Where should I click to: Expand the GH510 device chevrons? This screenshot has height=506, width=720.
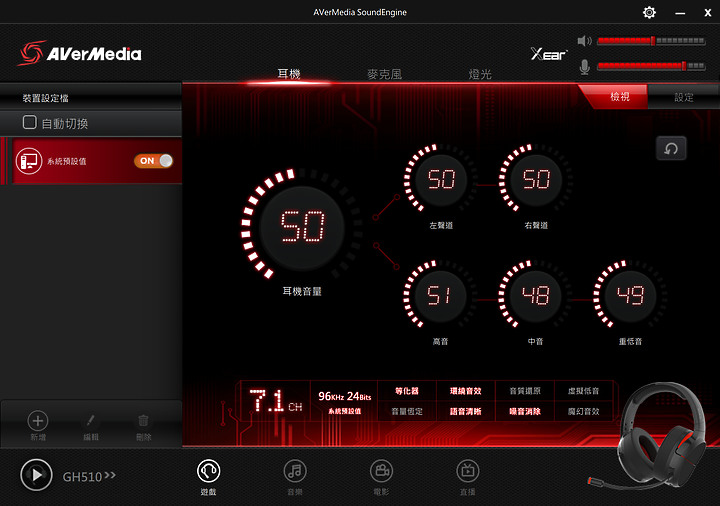tap(110, 475)
